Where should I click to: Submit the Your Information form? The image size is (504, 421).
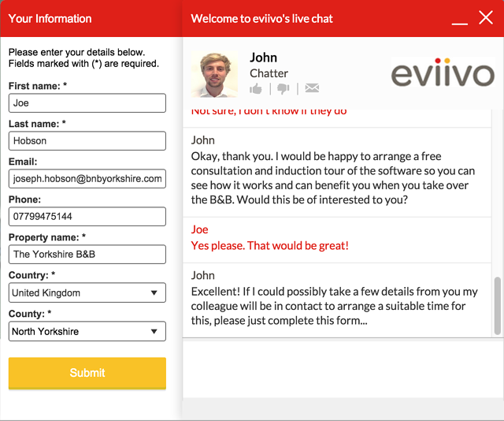click(x=87, y=373)
